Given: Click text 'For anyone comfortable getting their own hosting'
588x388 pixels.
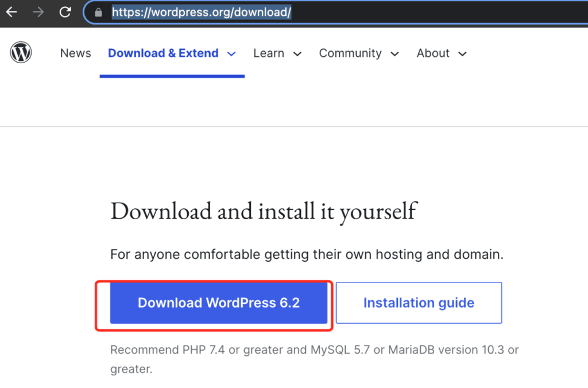Looking at the screenshot, I should (x=268, y=254).
